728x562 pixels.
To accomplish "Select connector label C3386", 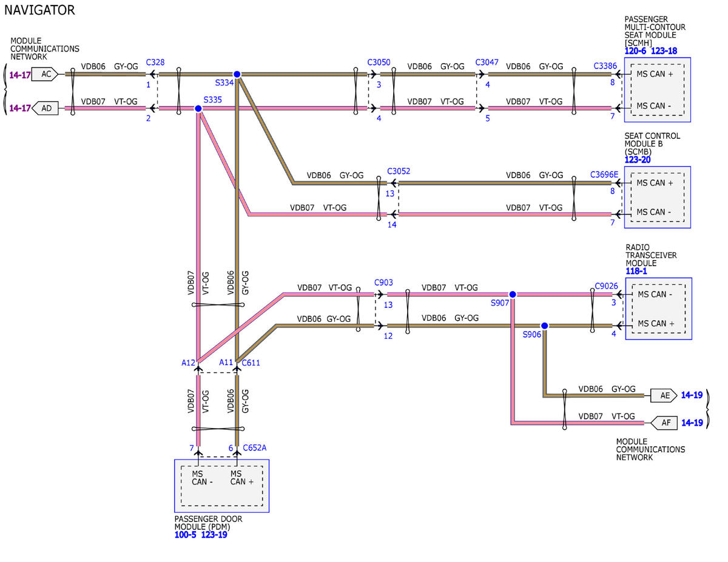I will [605, 66].
